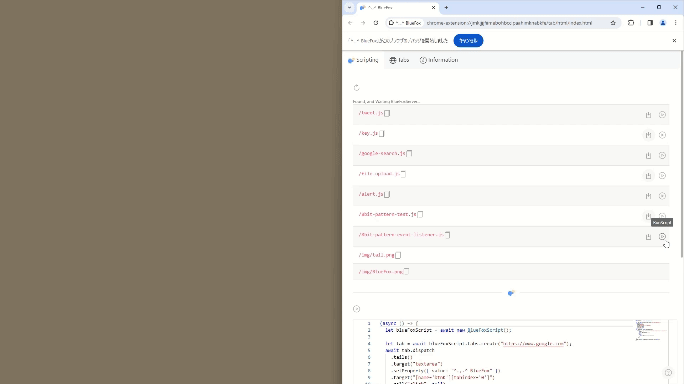Copy the path of google-search.js
The image size is (684, 384).
[409, 154]
